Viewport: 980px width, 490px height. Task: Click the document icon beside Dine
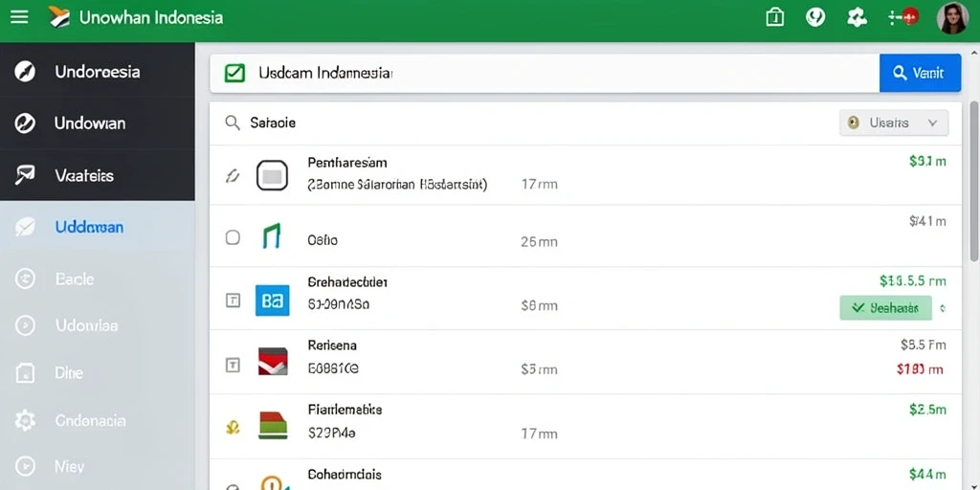tap(25, 373)
